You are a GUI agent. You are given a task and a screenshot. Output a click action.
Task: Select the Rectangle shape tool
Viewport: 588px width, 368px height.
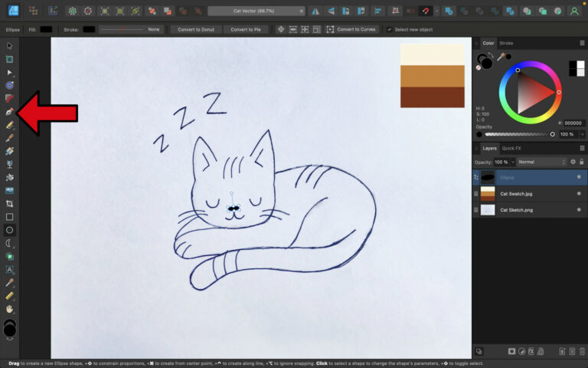click(9, 217)
